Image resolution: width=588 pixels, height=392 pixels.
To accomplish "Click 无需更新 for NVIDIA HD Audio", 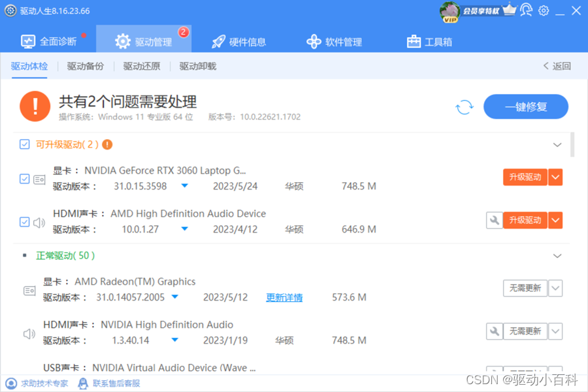I will point(525,331).
